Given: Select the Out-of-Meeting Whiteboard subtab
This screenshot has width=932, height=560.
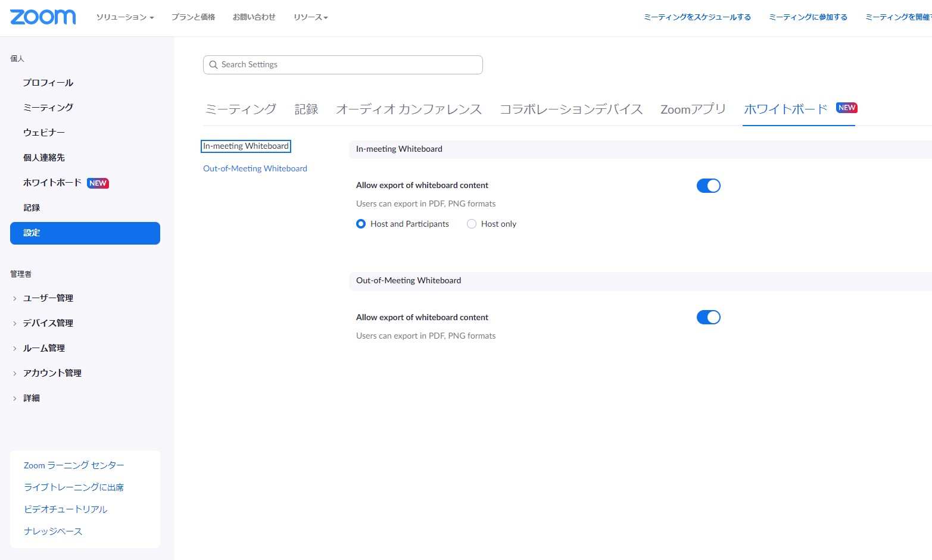Looking at the screenshot, I should tap(255, 168).
